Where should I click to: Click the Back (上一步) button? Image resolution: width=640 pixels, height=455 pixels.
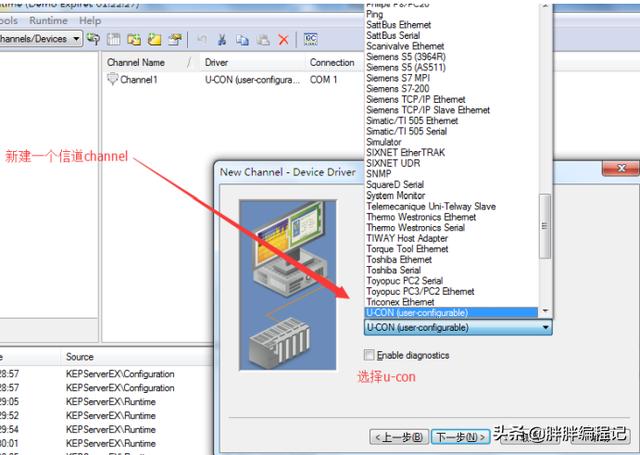pyautogui.click(x=399, y=437)
